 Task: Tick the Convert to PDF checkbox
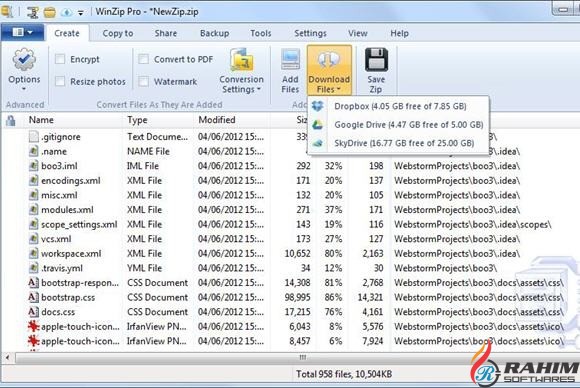(x=144, y=59)
